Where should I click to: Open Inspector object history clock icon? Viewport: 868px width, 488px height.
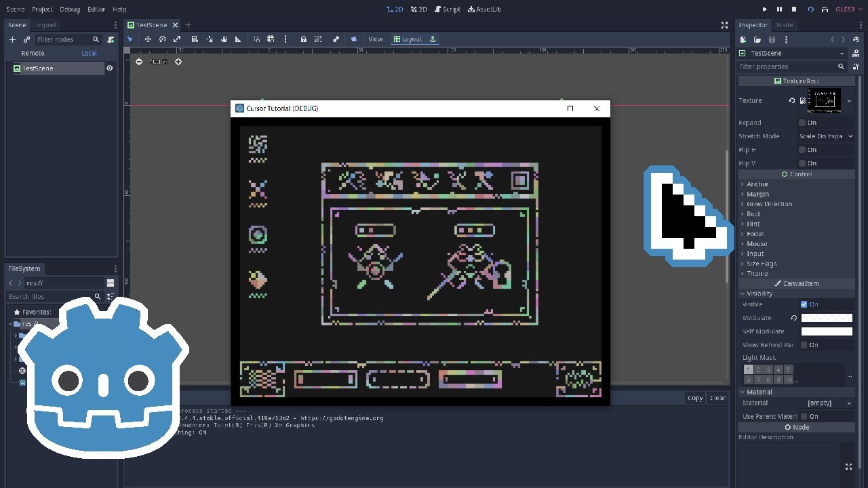click(856, 40)
